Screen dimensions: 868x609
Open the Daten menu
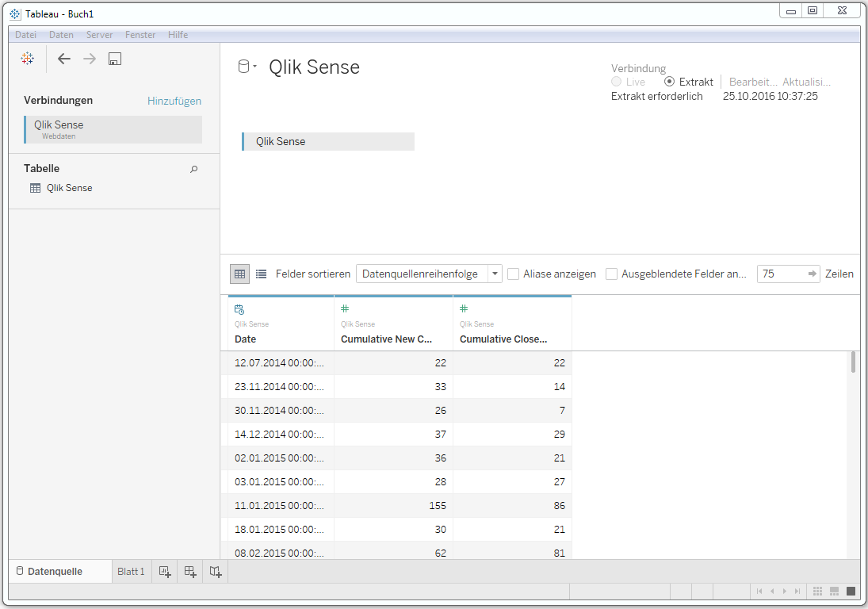61,34
